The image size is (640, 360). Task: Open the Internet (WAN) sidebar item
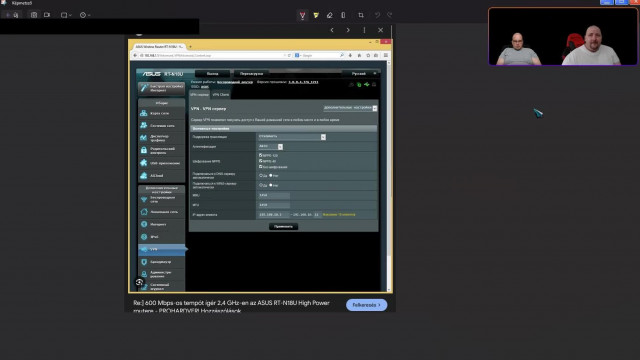162,224
